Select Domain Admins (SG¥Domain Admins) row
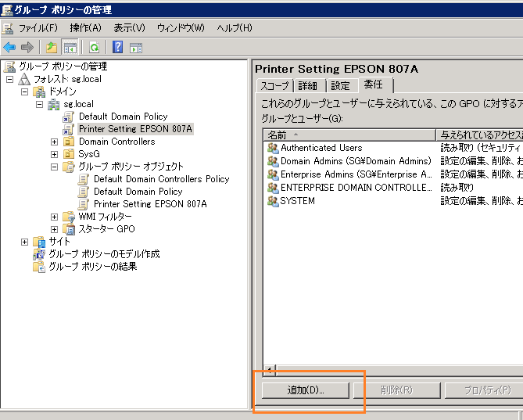The height and width of the screenshot is (420, 523). (356, 161)
